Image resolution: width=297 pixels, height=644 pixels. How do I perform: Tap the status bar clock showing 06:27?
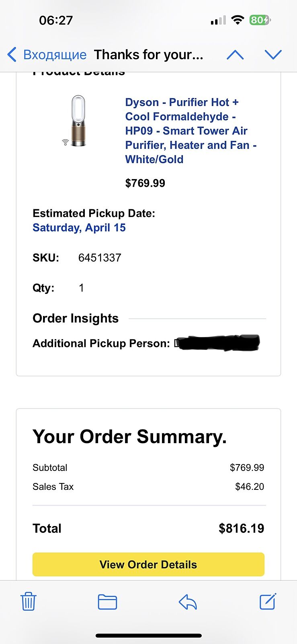(x=56, y=20)
